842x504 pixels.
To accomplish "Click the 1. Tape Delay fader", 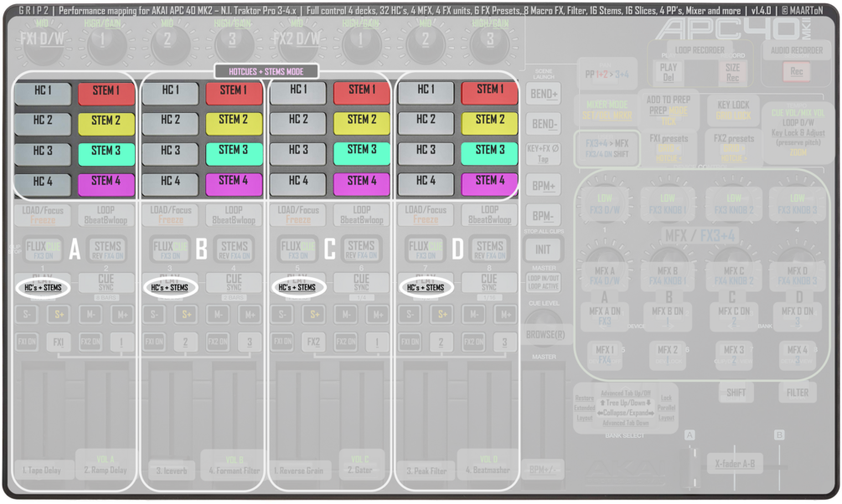I will tap(42, 471).
